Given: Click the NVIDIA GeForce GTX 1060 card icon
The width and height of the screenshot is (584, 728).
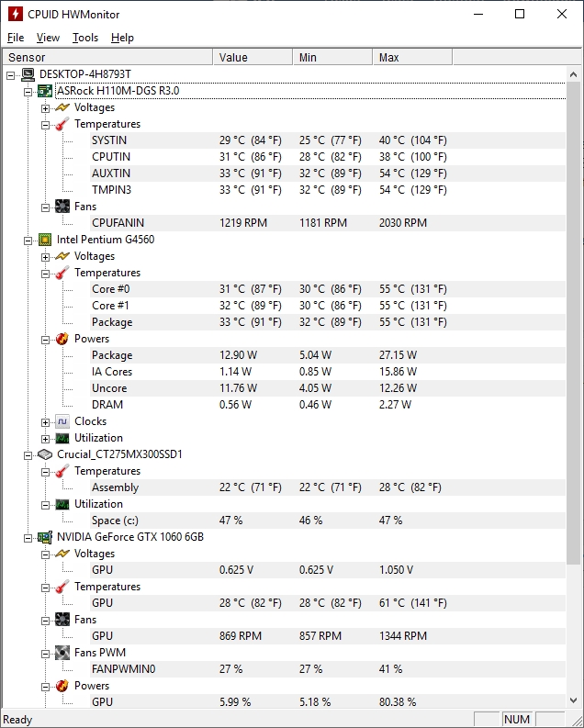Looking at the screenshot, I should (45, 537).
